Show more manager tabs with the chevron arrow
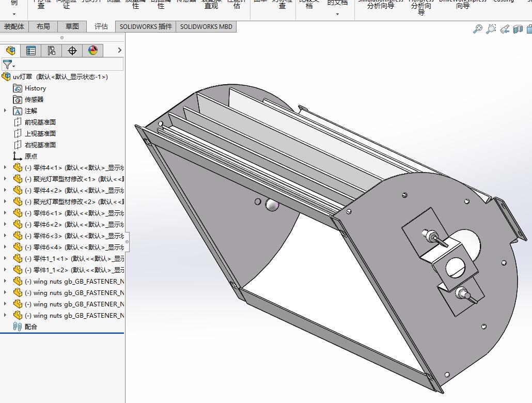Viewport: 532px width, 403px height. pyautogui.click(x=119, y=50)
